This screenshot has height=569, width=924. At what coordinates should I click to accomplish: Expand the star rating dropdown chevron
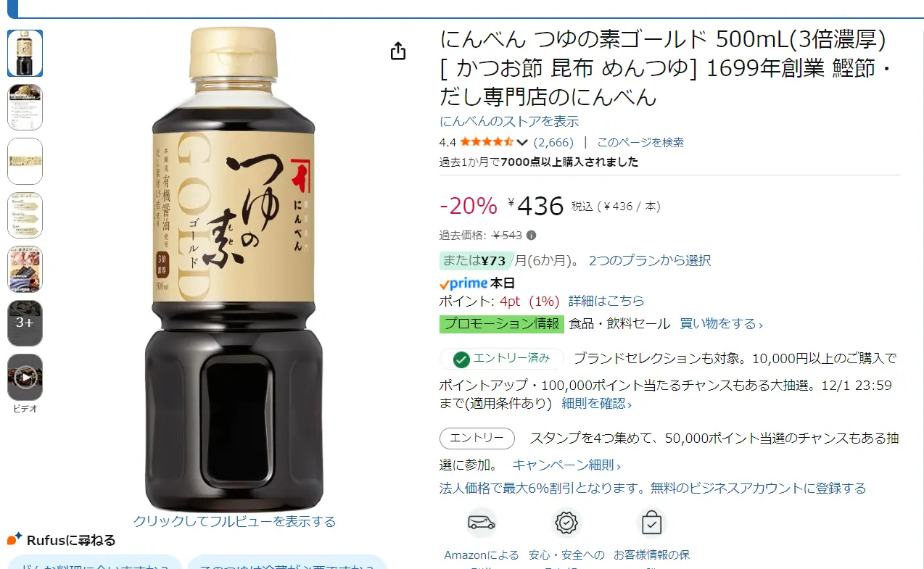(x=522, y=142)
